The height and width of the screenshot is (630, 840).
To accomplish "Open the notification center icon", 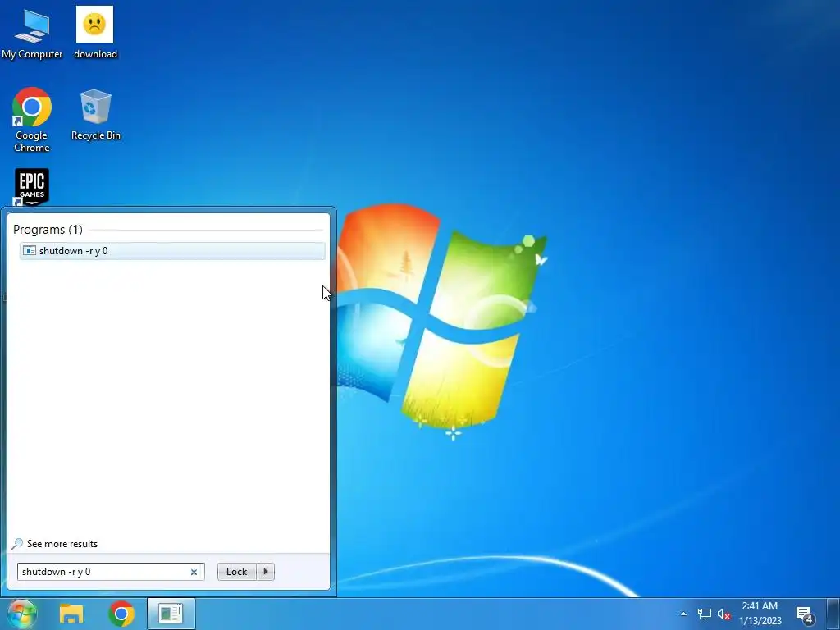I will click(x=805, y=614).
